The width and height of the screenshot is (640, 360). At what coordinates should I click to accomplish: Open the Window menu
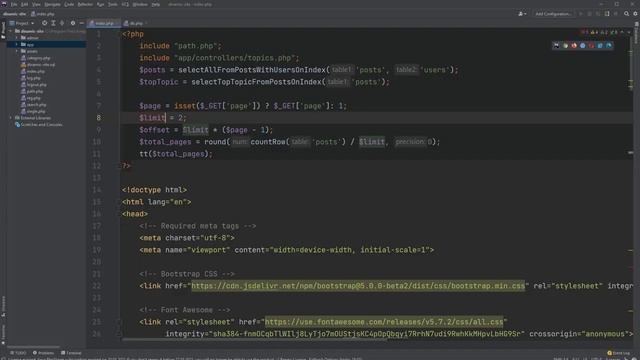pyautogui.click(x=140, y=4)
